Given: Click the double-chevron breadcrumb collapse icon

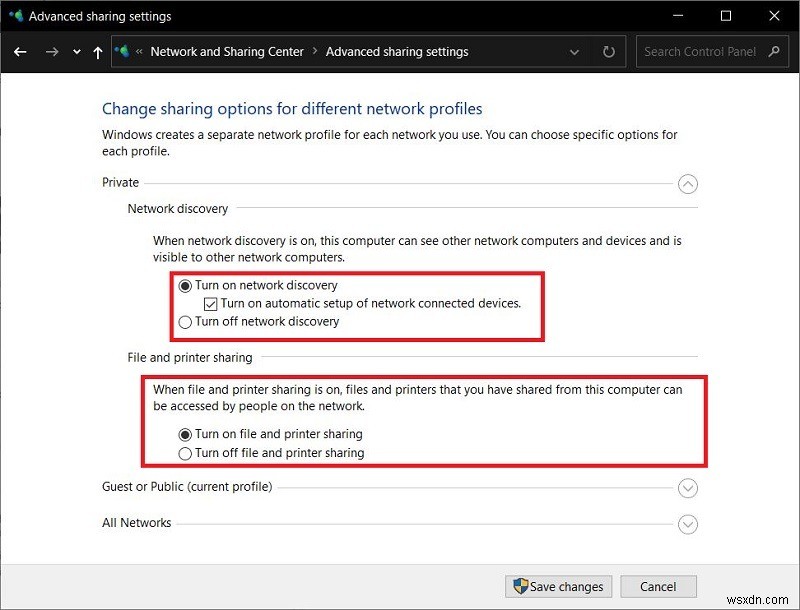Looking at the screenshot, I should tap(140, 51).
